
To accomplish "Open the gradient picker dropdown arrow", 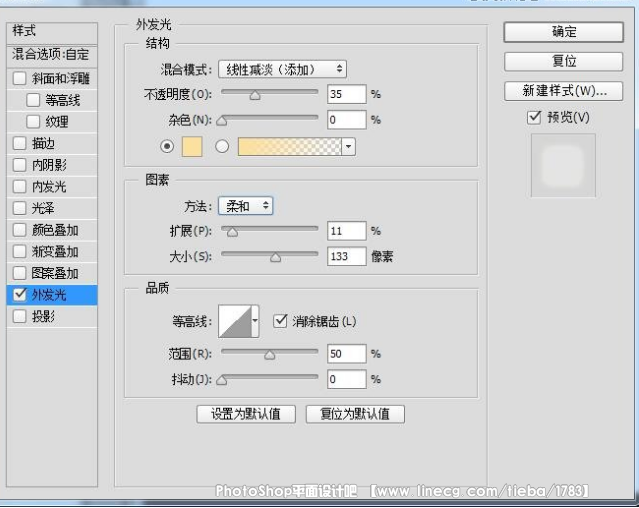I will click(x=348, y=147).
